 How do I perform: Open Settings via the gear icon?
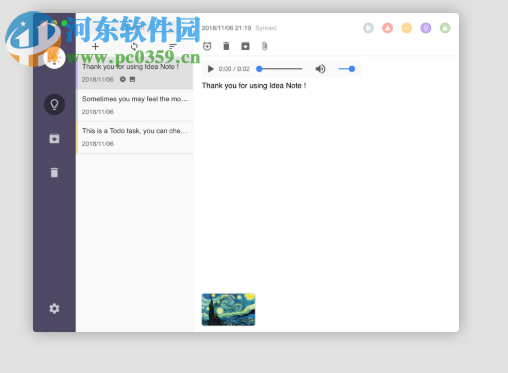click(x=54, y=308)
